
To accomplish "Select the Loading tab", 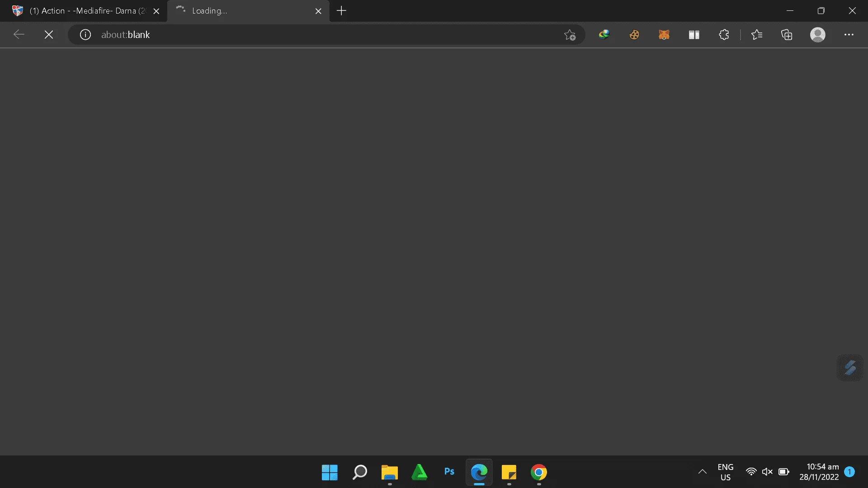I will click(248, 11).
